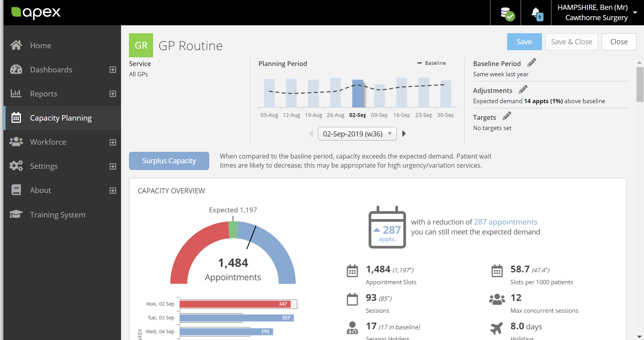This screenshot has width=644, height=340.
Task: Open Reports menu item
Action: 62,94
